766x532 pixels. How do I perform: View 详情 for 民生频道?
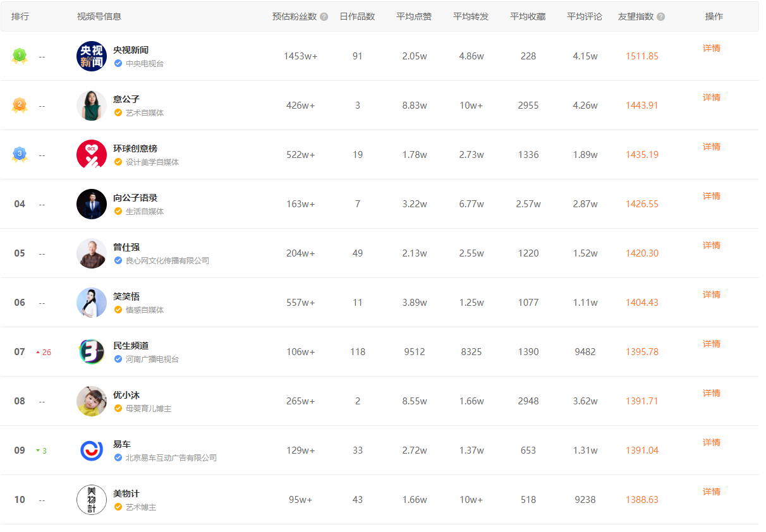711,344
